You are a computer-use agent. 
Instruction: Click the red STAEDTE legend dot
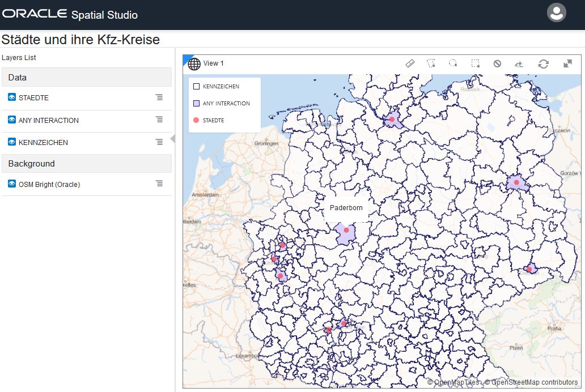(196, 120)
